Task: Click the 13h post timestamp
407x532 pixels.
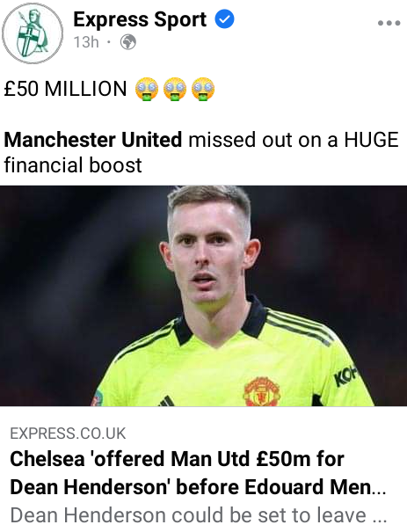Action: [x=86, y=42]
